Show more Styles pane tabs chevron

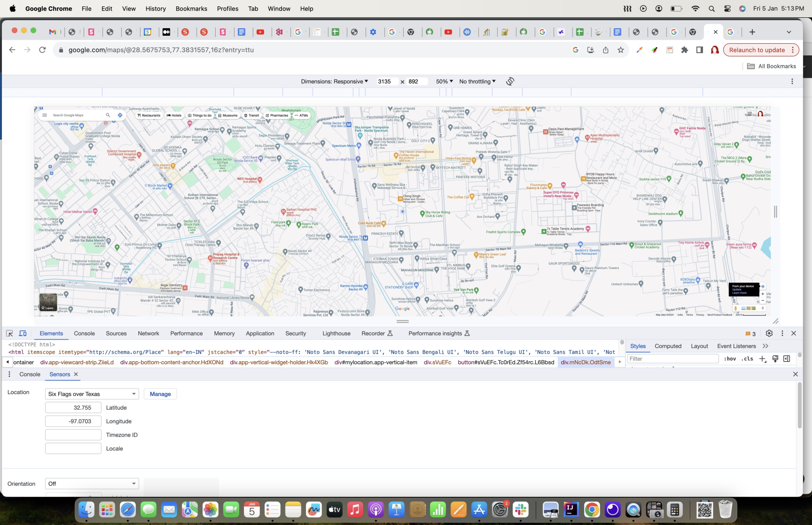765,346
